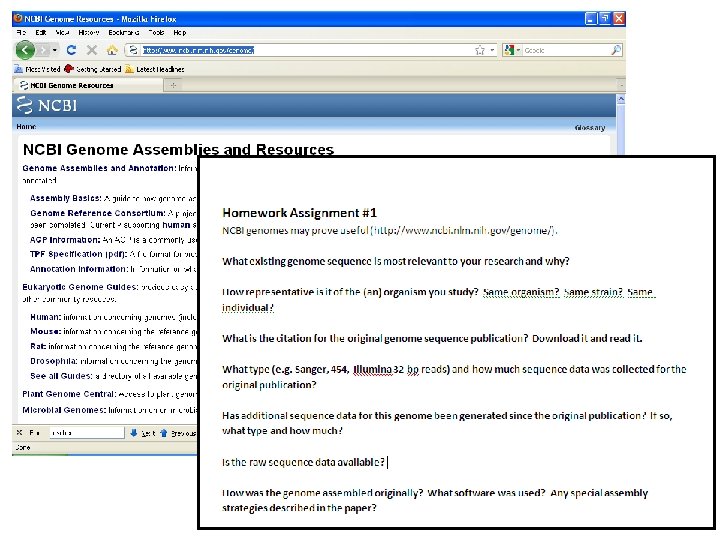Viewport: 720px width, 540px height.
Task: Click the page scrollbar up arrow
Action: click(x=621, y=99)
